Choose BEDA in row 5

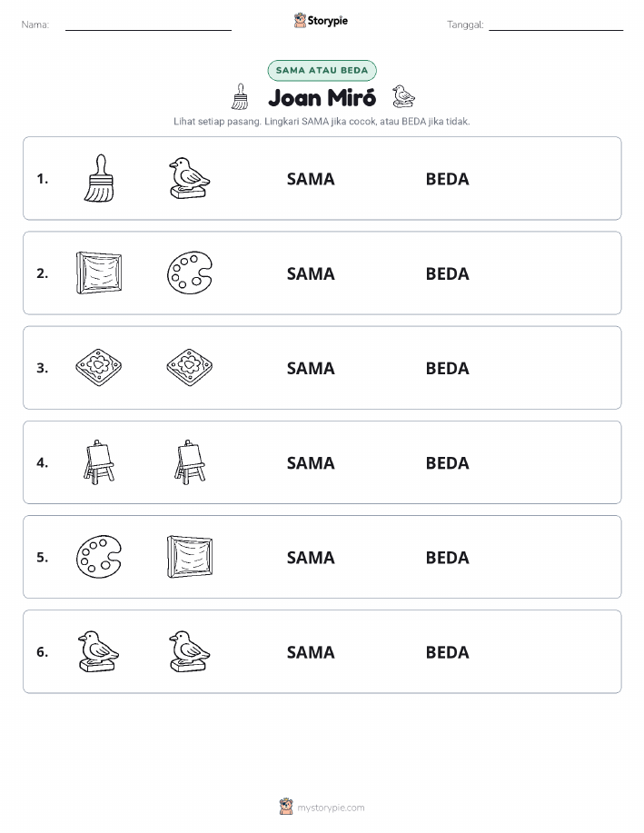coord(448,557)
